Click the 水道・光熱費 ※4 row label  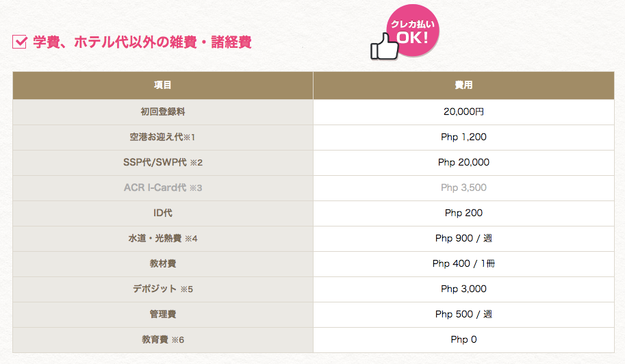[163, 238]
